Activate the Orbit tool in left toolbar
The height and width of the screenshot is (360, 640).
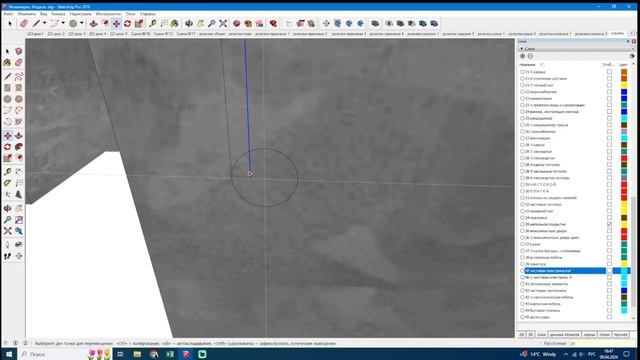(7, 209)
